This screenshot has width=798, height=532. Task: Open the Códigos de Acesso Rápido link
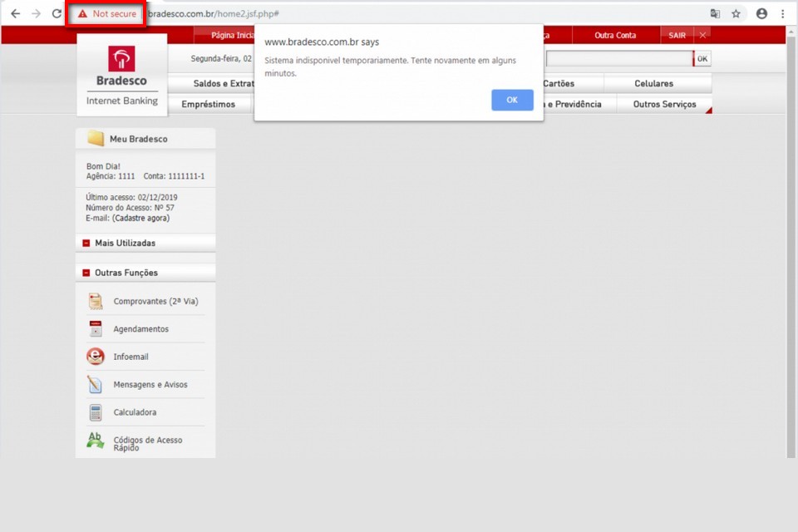pyautogui.click(x=148, y=443)
